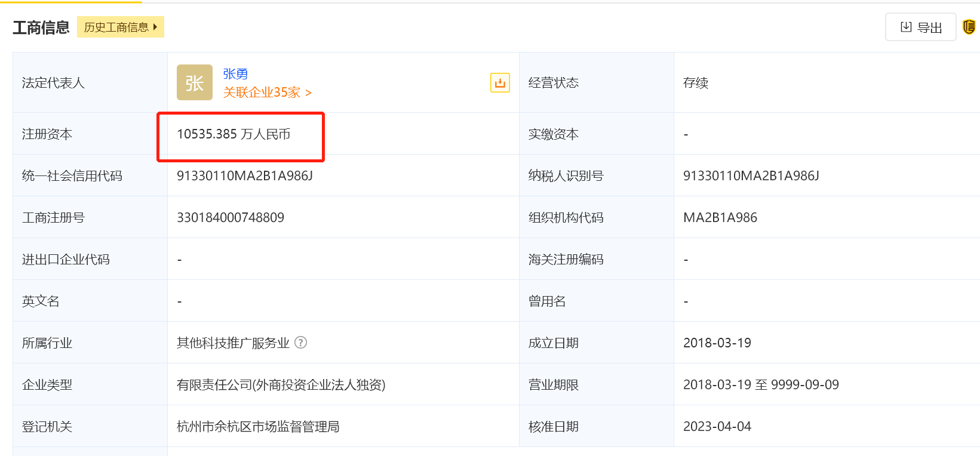
Task: Click the orange download icon beside 张勇
Action: click(x=500, y=82)
